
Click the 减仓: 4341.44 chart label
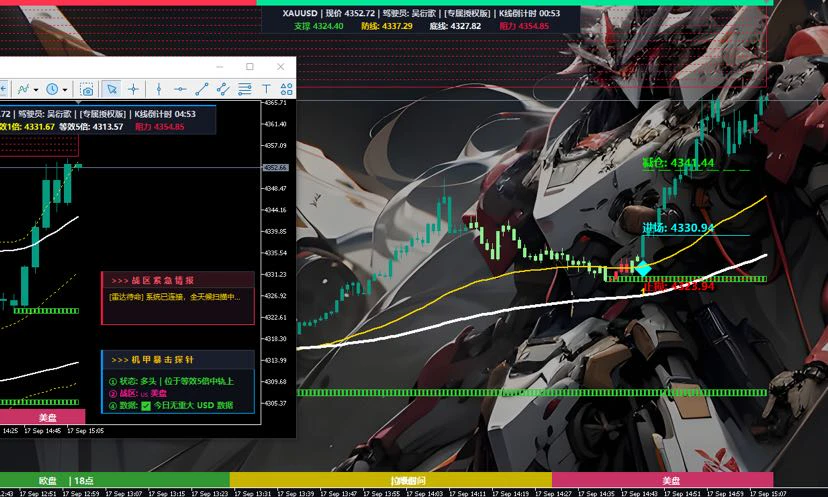pyautogui.click(x=678, y=163)
